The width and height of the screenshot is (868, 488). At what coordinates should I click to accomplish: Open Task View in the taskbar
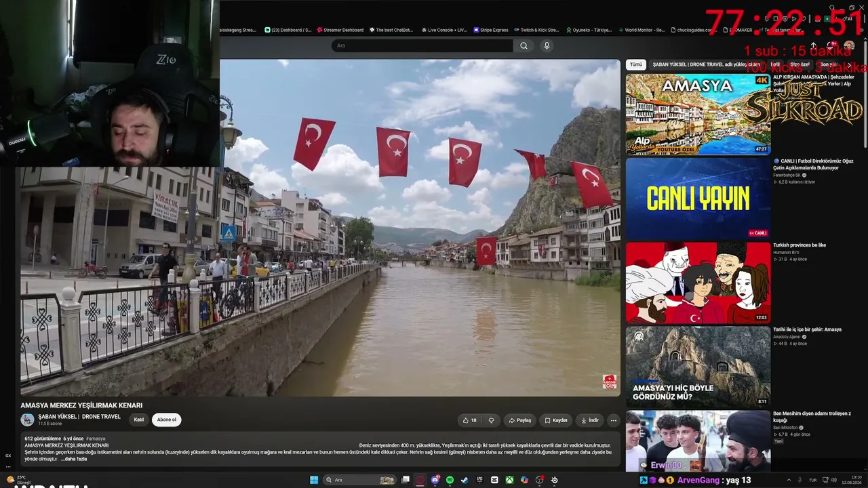[x=406, y=480]
